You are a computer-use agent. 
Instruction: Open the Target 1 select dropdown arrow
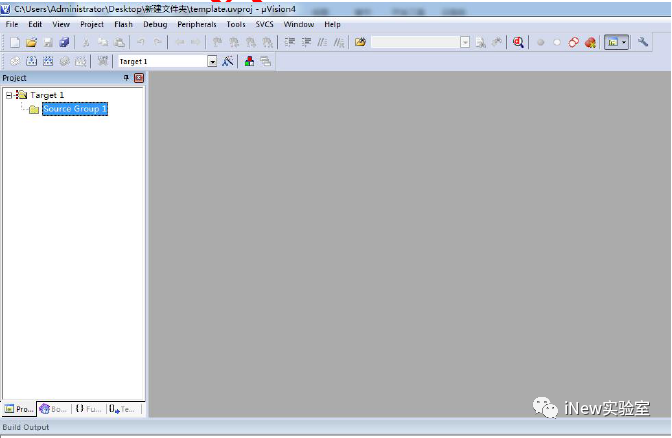click(212, 62)
